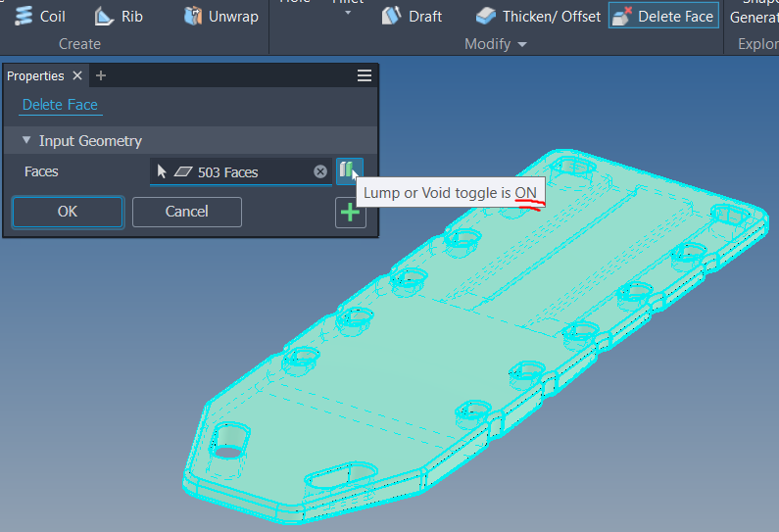Clear the 503 Faces selection
The width and height of the screenshot is (779, 532).
point(320,171)
